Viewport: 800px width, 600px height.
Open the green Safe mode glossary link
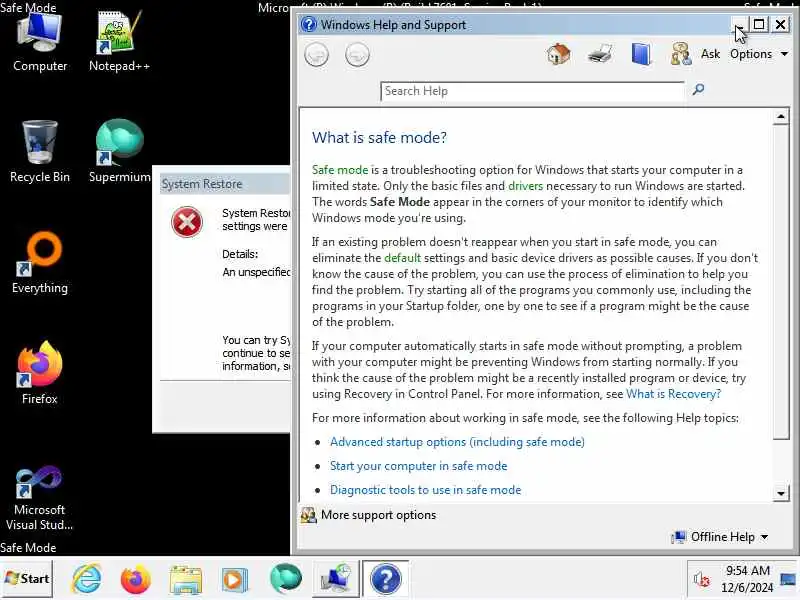(340, 170)
